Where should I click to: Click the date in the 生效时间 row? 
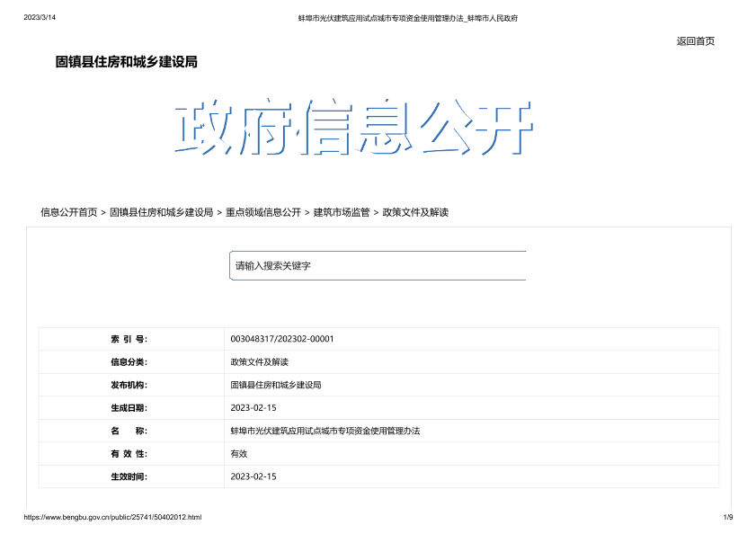tap(253, 476)
